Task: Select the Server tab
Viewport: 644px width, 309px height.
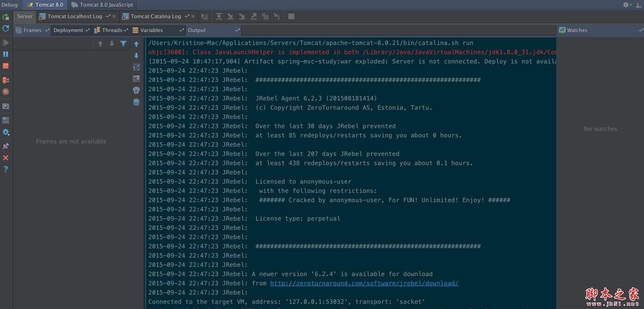Action: click(x=25, y=16)
